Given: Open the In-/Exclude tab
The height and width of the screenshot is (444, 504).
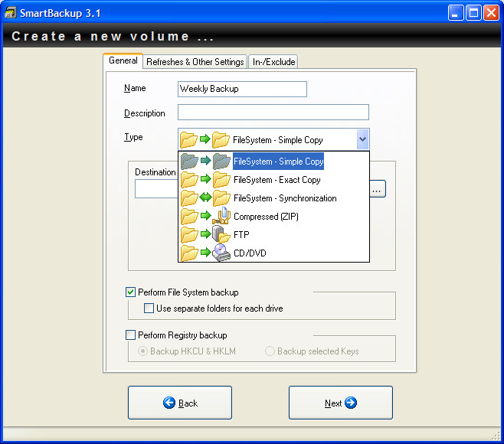Looking at the screenshot, I should [x=273, y=61].
